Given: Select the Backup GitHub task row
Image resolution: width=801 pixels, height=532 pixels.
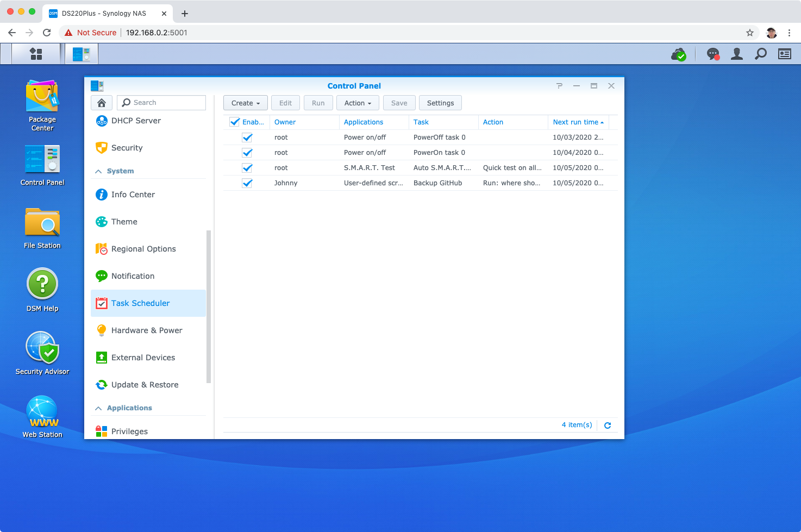Looking at the screenshot, I should (x=420, y=183).
